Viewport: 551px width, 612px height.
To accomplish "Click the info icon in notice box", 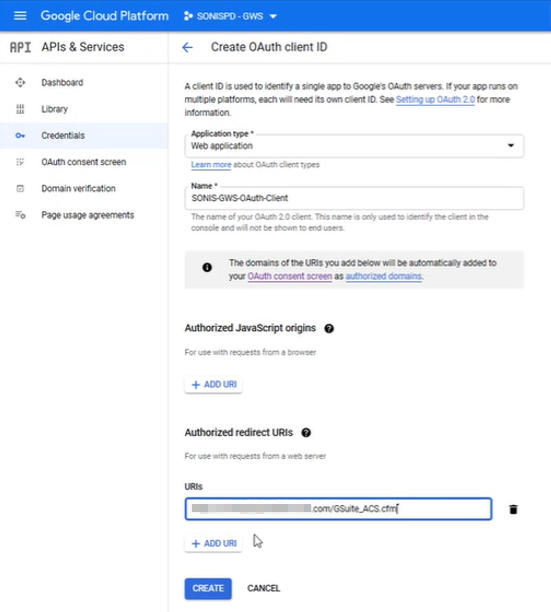I will pyautogui.click(x=207, y=267).
